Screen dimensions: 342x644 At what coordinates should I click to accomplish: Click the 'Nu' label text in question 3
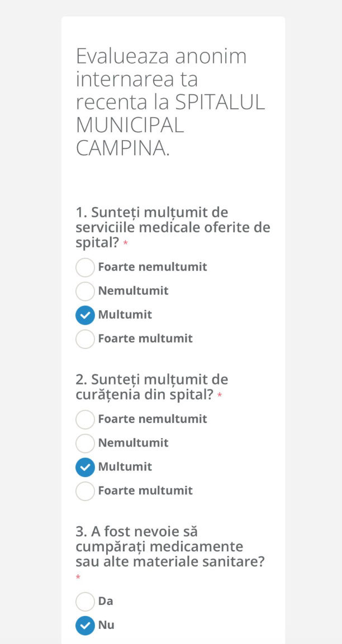click(106, 625)
